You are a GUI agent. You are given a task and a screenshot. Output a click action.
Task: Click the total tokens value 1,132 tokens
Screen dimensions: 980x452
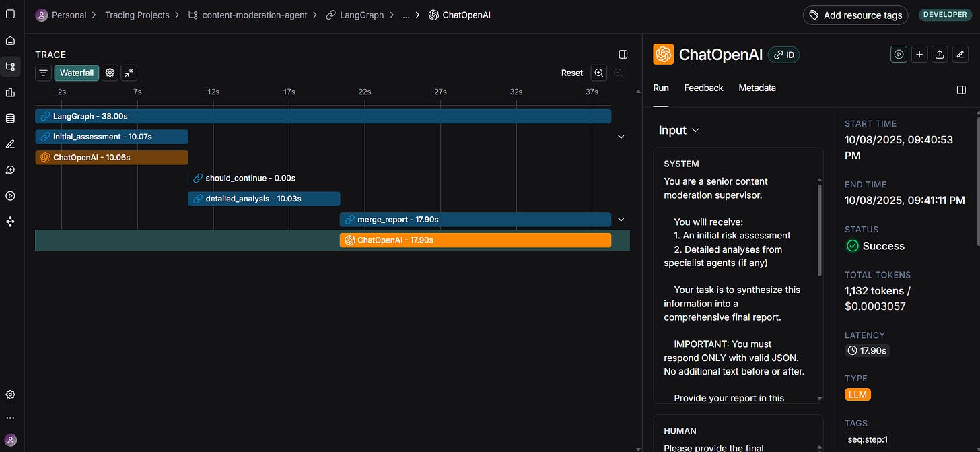877,291
